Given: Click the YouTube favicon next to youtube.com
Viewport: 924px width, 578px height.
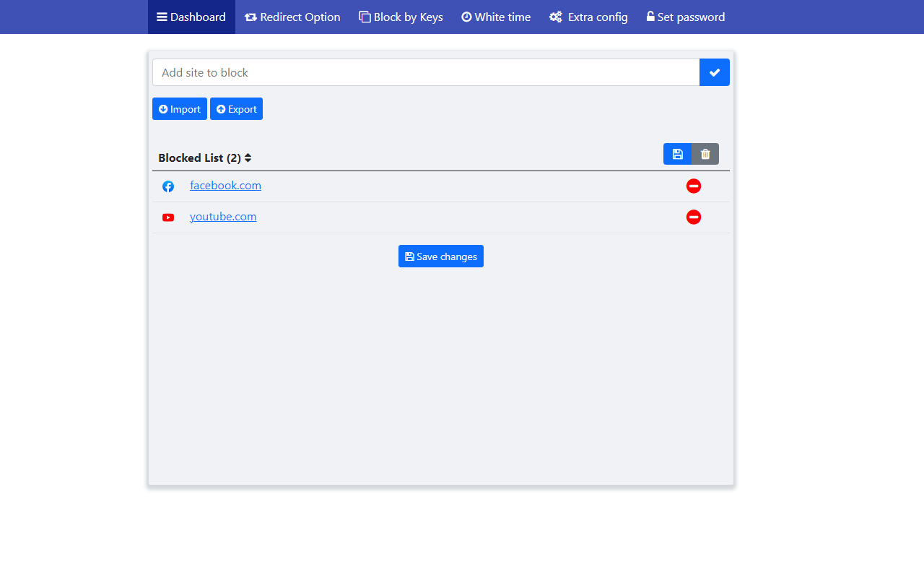Looking at the screenshot, I should (167, 217).
